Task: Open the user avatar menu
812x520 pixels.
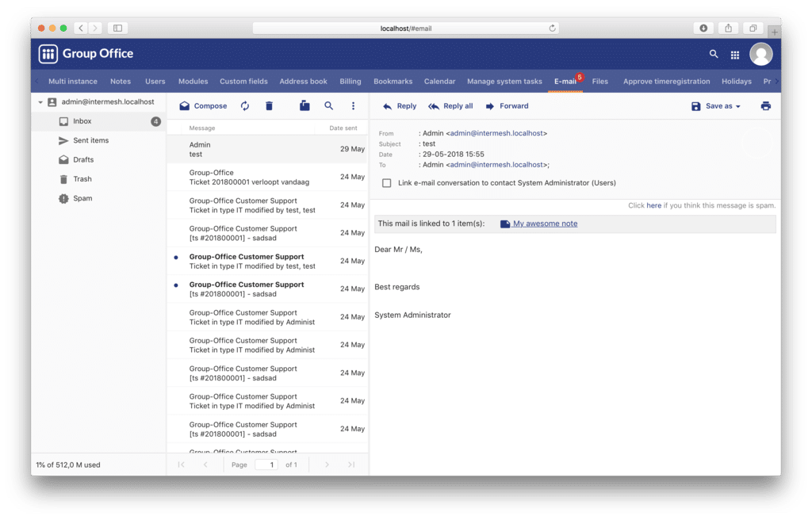Action: coord(760,54)
